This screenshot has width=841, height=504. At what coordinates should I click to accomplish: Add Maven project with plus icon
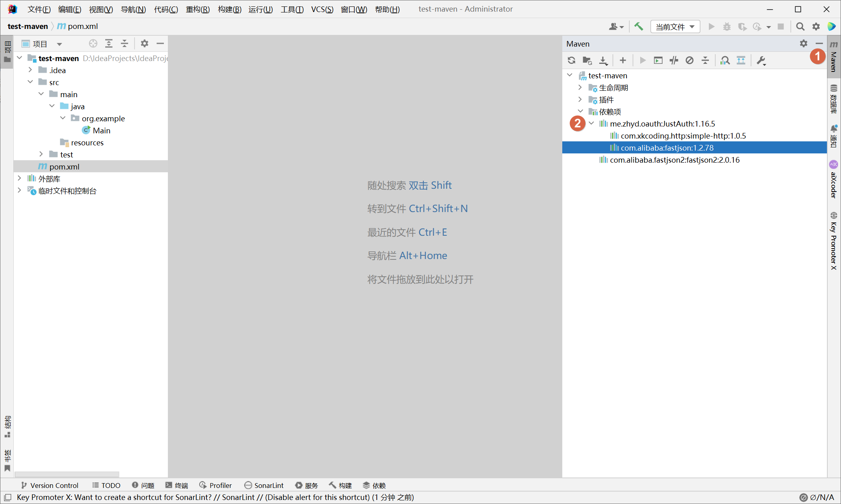coord(623,60)
